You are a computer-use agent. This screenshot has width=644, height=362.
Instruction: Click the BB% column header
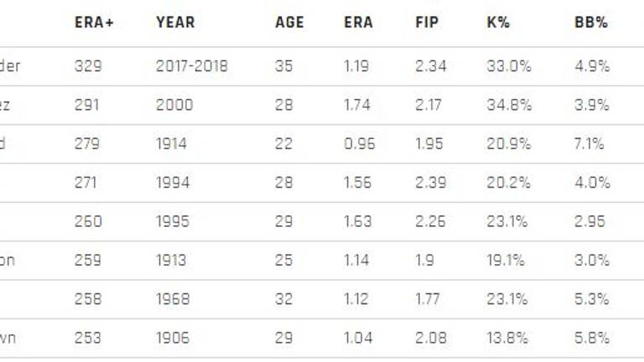[591, 23]
